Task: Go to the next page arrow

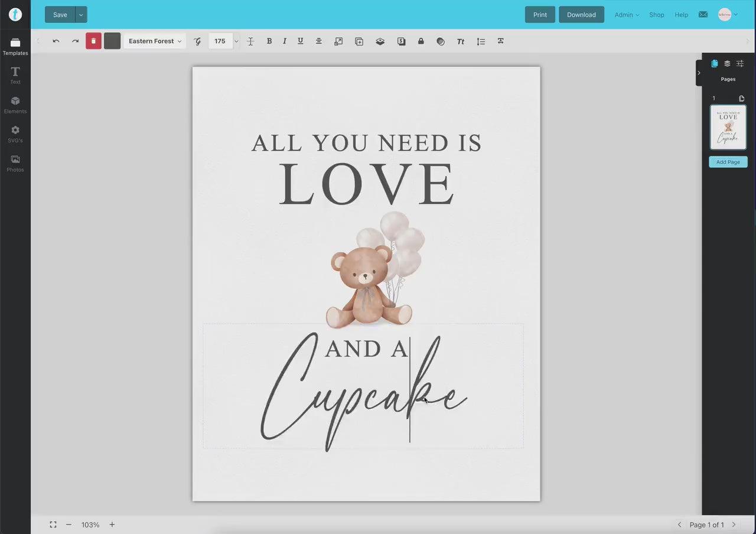Action: pos(734,525)
